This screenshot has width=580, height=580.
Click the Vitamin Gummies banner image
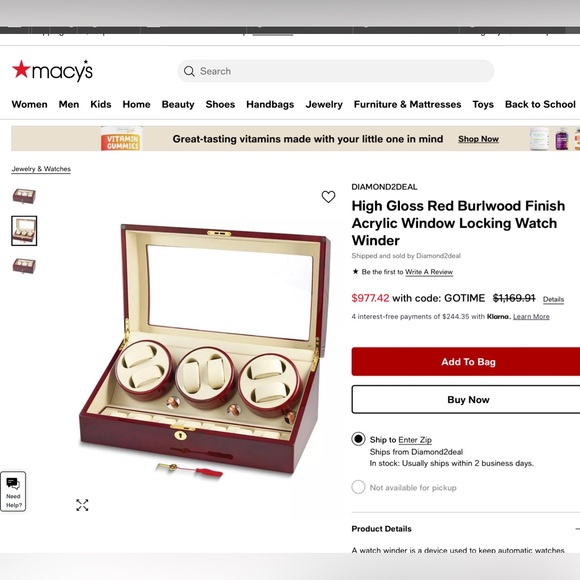[x=122, y=139]
